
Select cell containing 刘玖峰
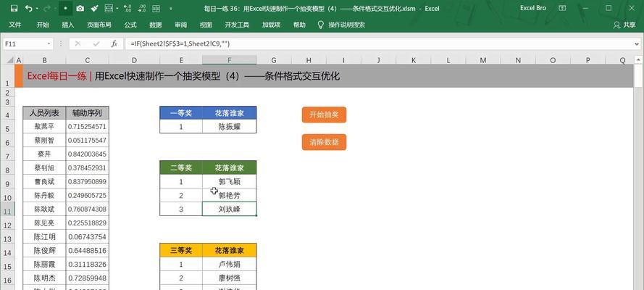229,209
